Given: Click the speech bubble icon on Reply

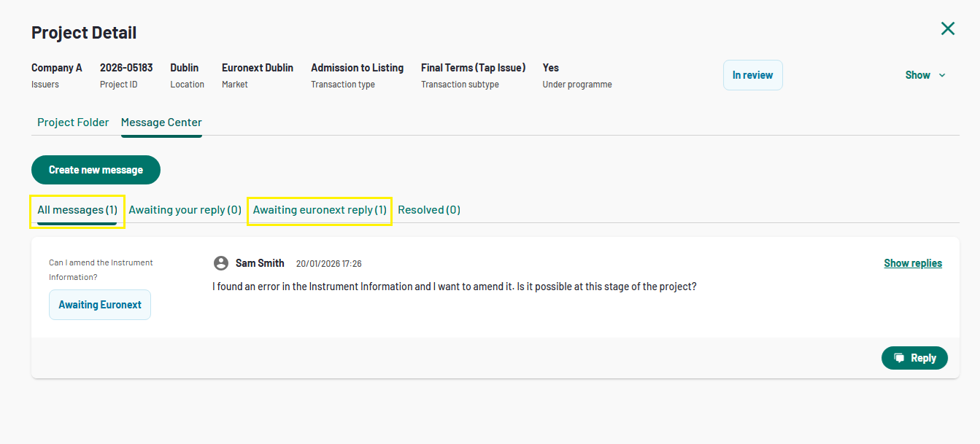Looking at the screenshot, I should (x=899, y=358).
